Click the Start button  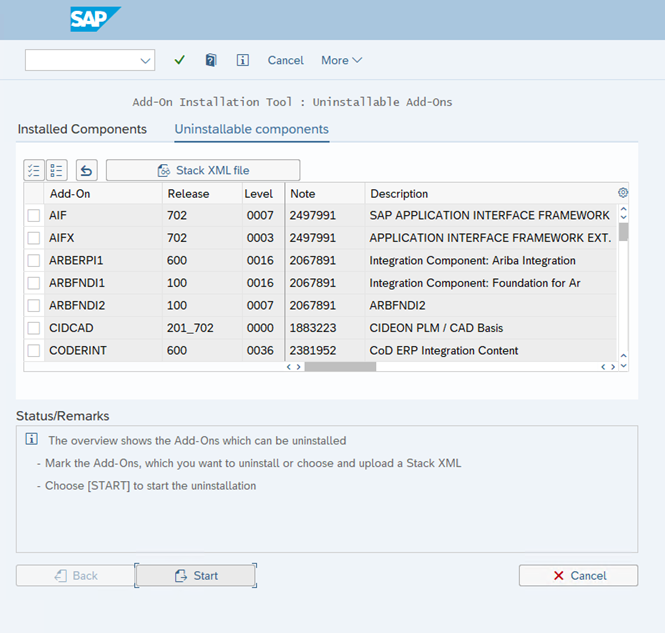click(196, 575)
